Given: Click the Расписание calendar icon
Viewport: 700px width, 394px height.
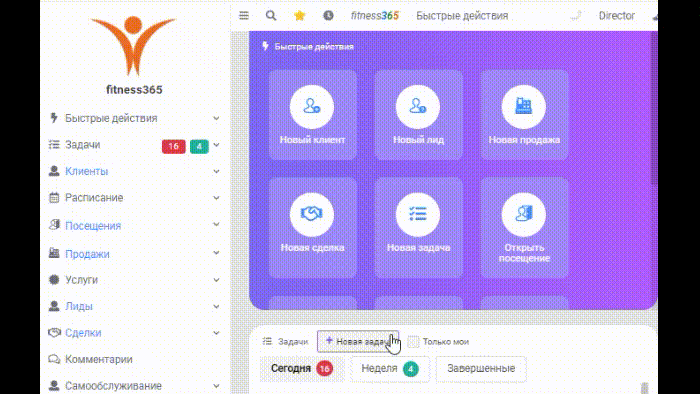Looking at the screenshot, I should tap(54, 198).
